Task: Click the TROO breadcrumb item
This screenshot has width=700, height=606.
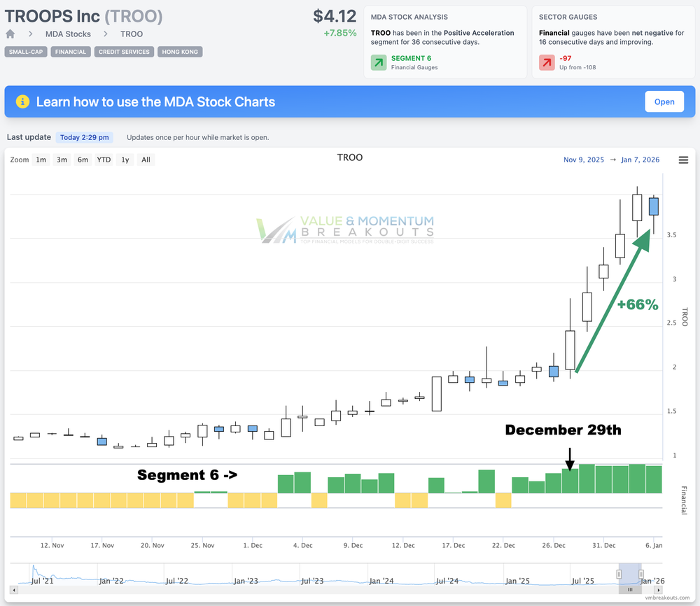Action: click(x=132, y=34)
